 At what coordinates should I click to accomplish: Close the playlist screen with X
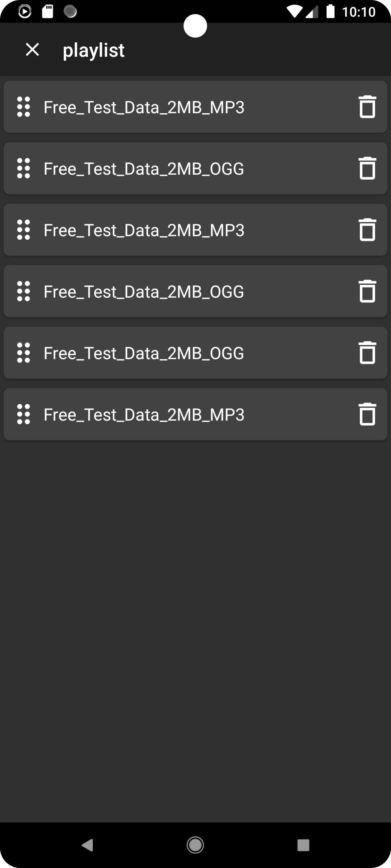point(33,50)
